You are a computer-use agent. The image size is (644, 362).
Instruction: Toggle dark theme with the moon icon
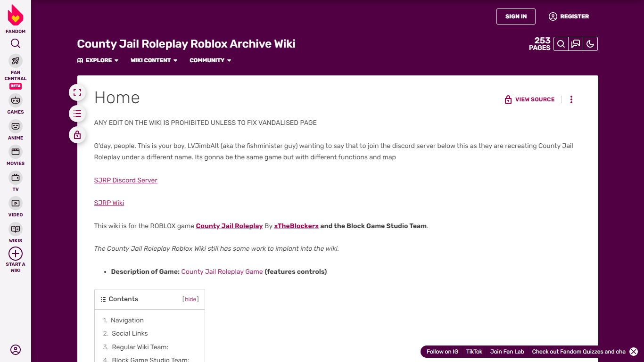(x=590, y=44)
